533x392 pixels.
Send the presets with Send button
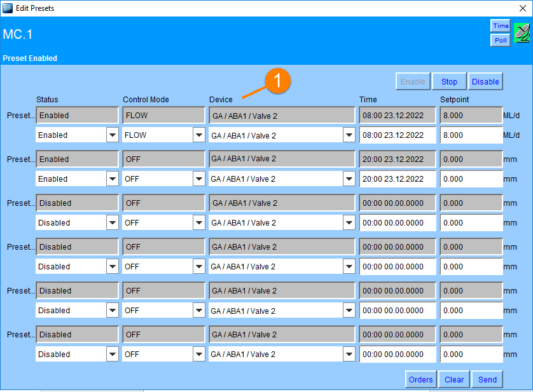487,379
